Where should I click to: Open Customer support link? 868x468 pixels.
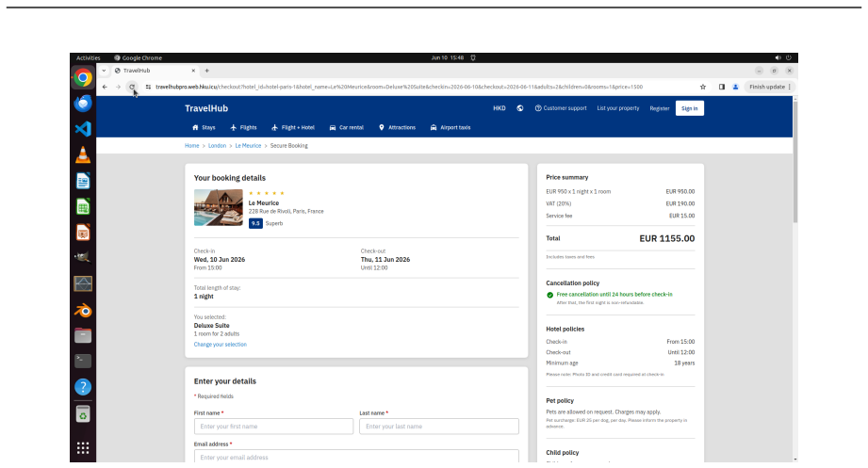point(560,108)
